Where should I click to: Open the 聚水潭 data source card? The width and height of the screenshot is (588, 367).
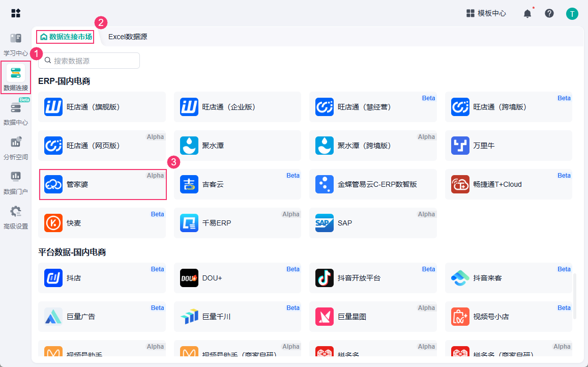pos(238,146)
